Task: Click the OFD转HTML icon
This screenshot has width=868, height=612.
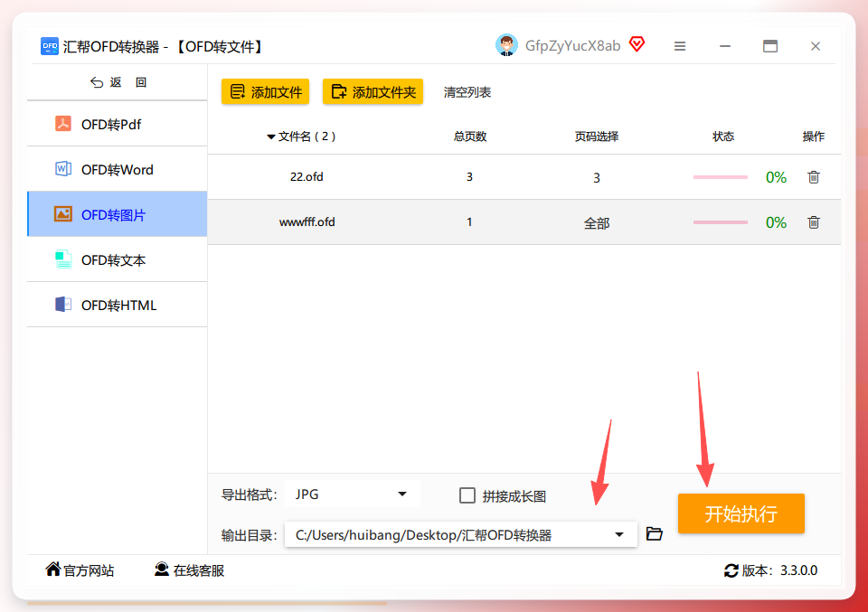Action: coord(63,305)
